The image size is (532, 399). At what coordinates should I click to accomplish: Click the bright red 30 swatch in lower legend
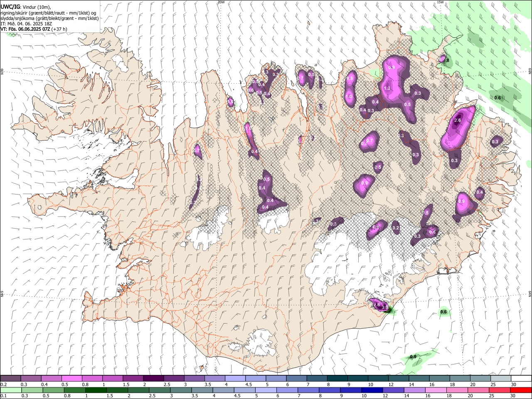click(x=521, y=390)
